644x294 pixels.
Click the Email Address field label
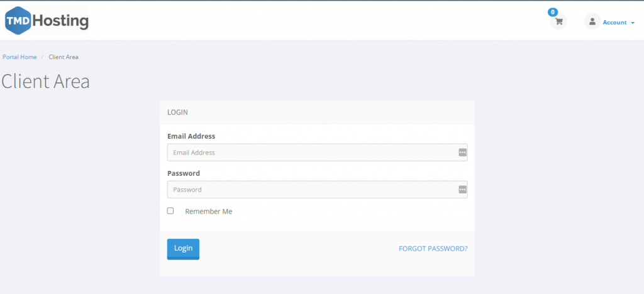click(x=191, y=136)
